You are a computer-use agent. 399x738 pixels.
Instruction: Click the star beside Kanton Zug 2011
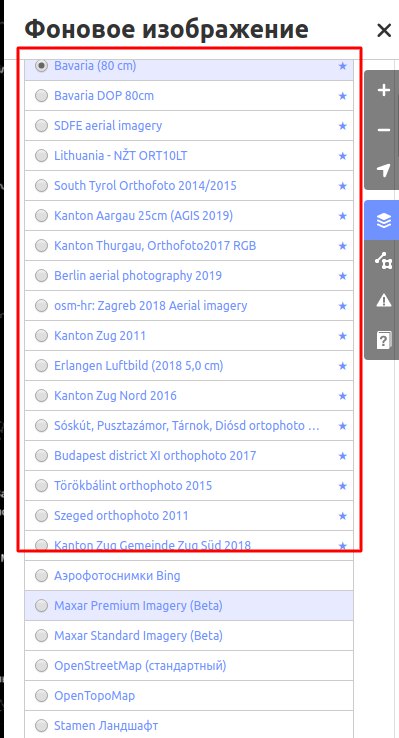(x=343, y=336)
